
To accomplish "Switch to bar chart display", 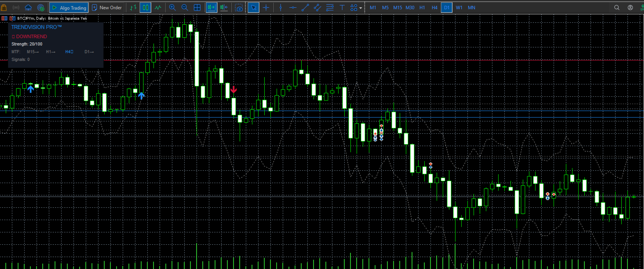I will click(x=133, y=7).
